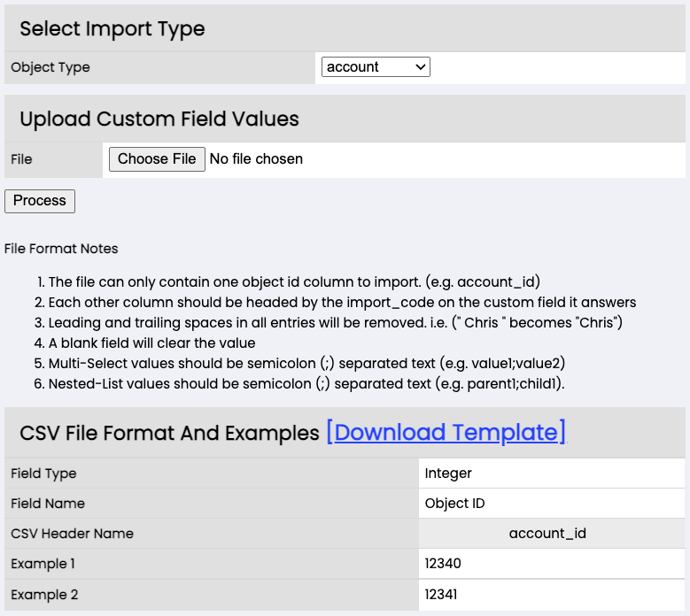Click the 'Object ID' value cell

[552, 504]
